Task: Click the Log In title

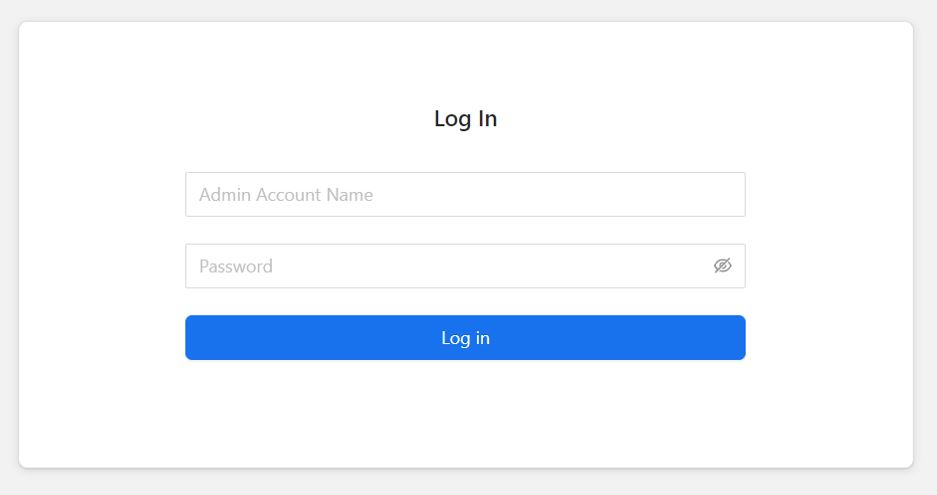Action: click(465, 119)
